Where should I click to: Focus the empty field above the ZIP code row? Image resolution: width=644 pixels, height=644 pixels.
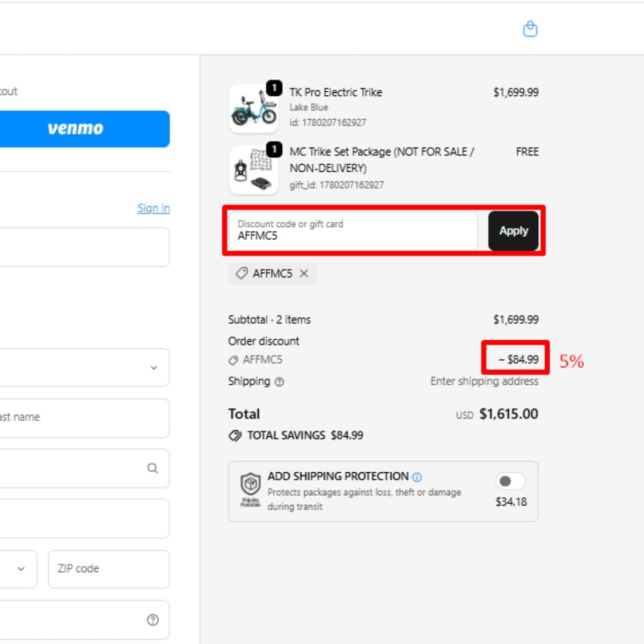click(84, 519)
